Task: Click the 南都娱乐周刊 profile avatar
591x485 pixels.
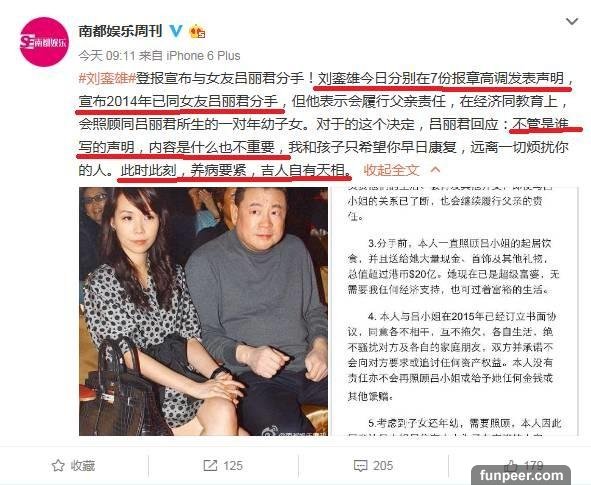Action: (x=44, y=42)
